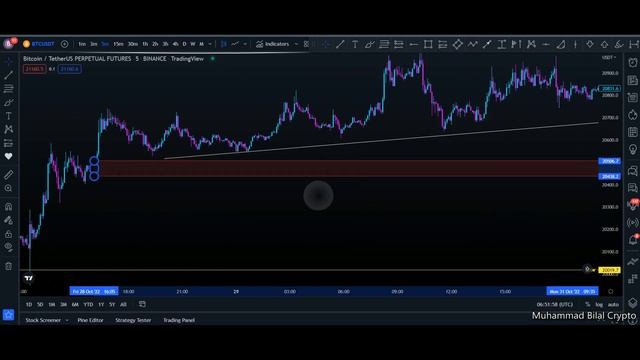Select the crosshair cursor tool in left sidebar
Image resolution: width=640 pixels, height=360 pixels.
[x=9, y=61]
